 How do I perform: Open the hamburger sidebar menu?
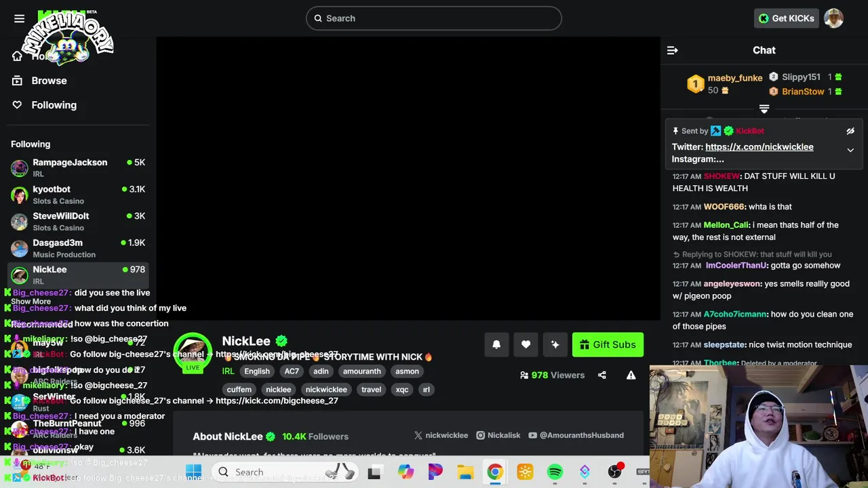click(19, 18)
